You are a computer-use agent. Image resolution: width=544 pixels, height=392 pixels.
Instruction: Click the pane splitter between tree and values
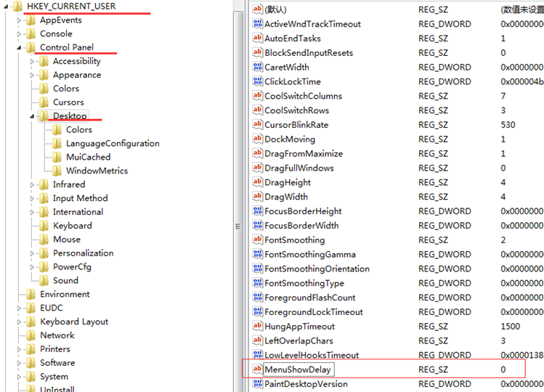point(238,226)
